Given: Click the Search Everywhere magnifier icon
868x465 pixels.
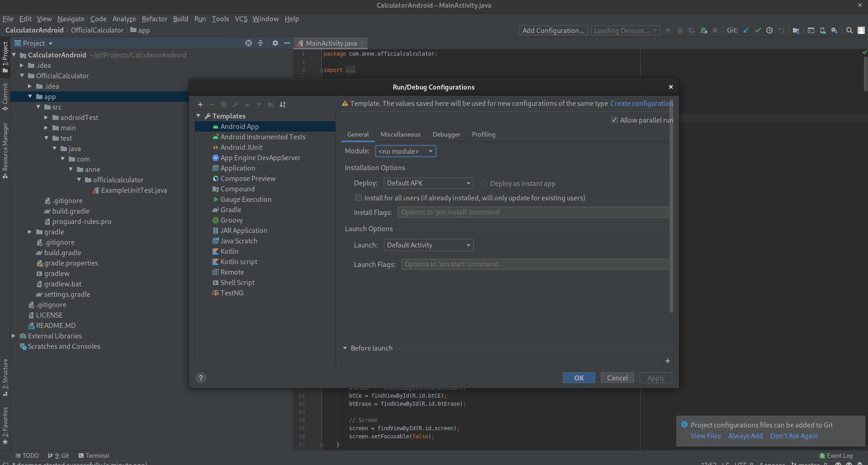Looking at the screenshot, I should pos(849,30).
